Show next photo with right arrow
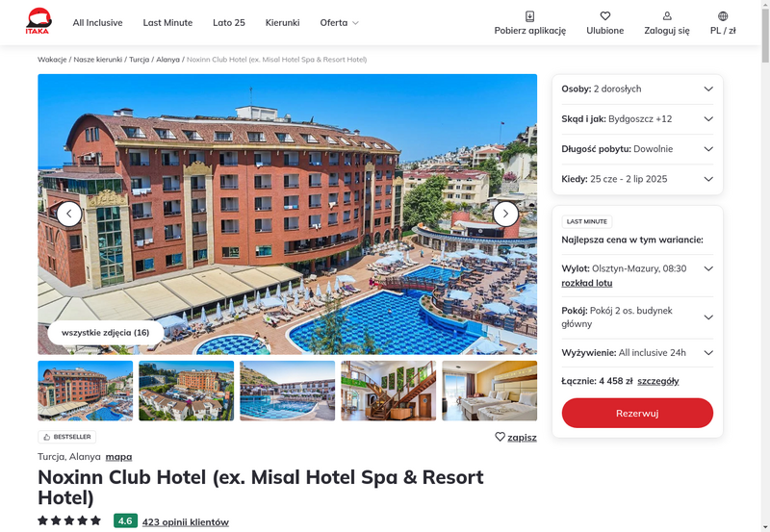Viewport: 770px width, 532px height. [505, 214]
